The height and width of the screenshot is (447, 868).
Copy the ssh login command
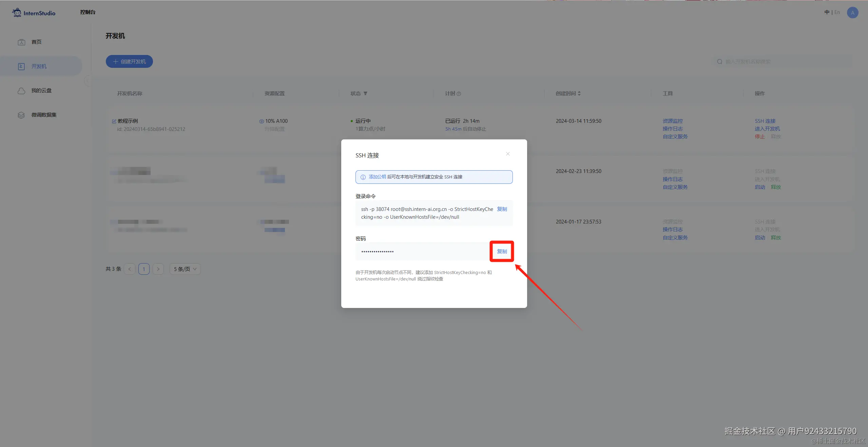(502, 209)
